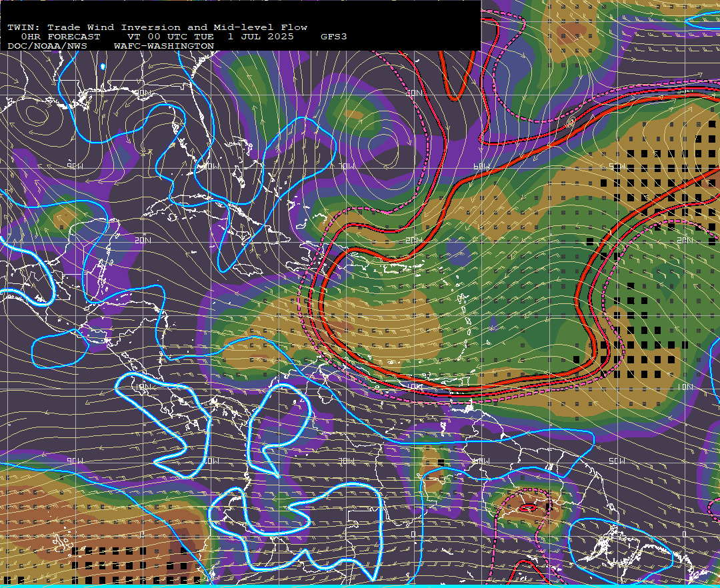Click the "DOC/NOAA/NWS" header text
This screenshot has height=588, width=720.
47,47
